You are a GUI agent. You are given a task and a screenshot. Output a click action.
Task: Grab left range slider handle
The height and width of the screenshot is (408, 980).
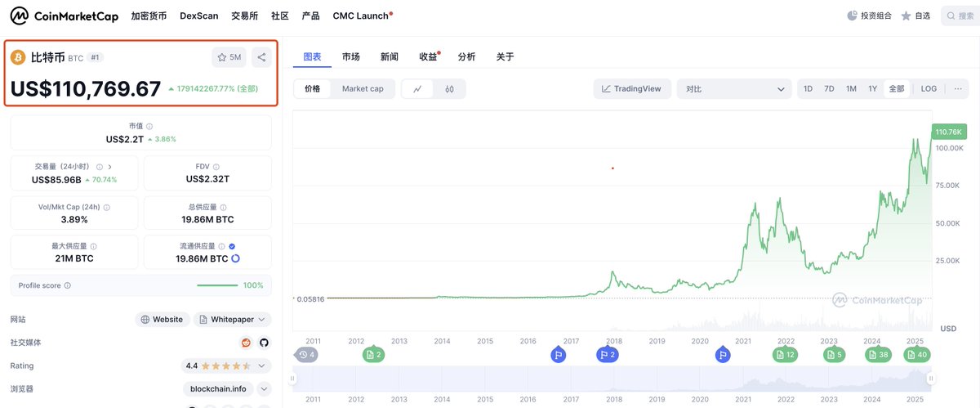293,379
